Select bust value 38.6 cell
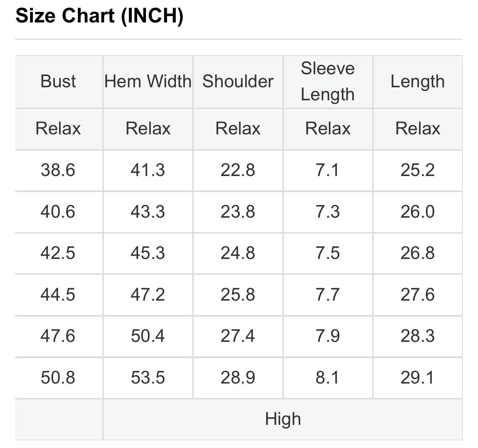The image size is (478, 448). pos(58,170)
